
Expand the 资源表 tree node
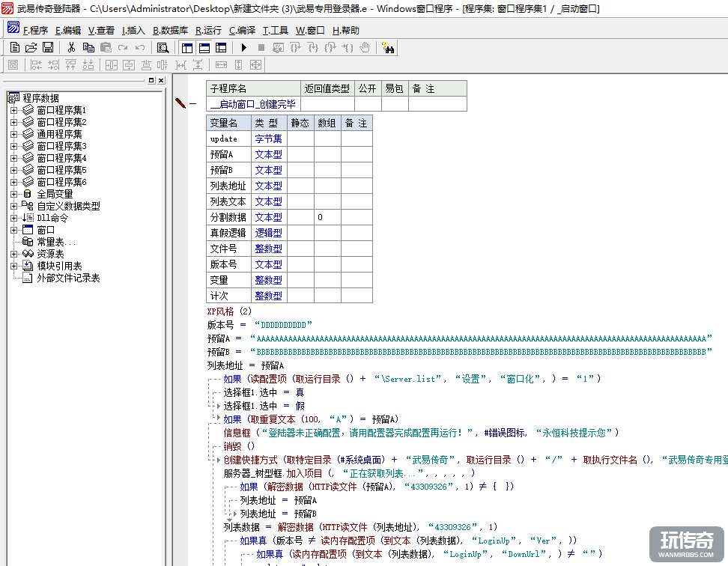[x=14, y=255]
